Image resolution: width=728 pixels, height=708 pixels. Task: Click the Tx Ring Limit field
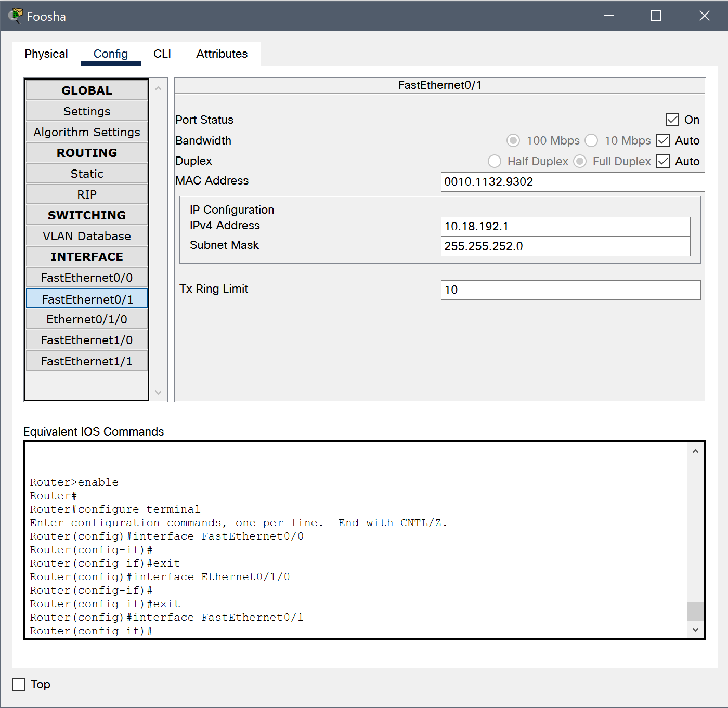[x=570, y=290]
